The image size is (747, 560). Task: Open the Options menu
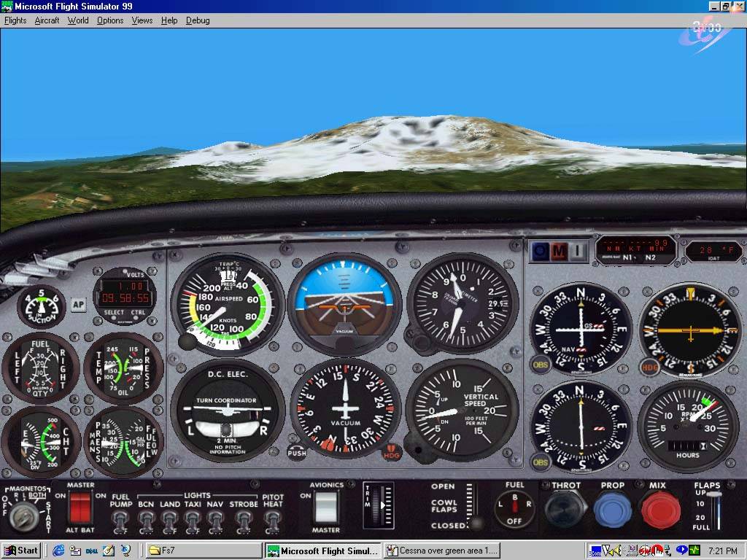110,20
